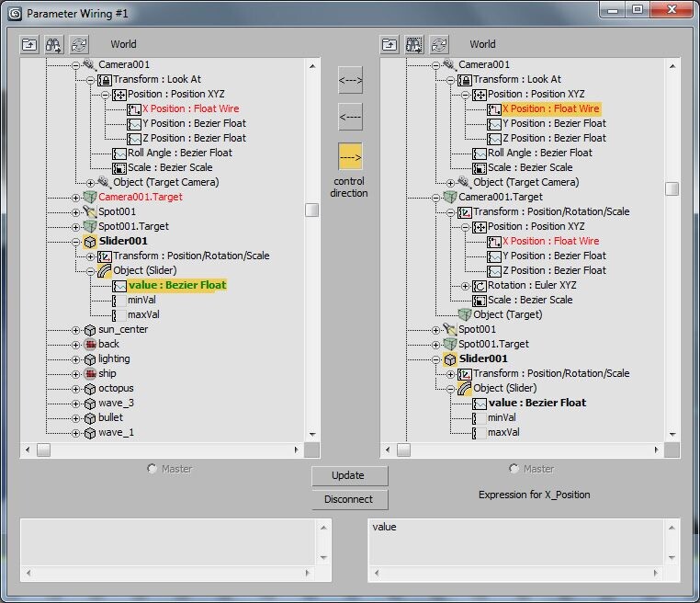Collapse Slider001 node in left tree
Viewport: 700px width, 603px height.
[x=75, y=242]
